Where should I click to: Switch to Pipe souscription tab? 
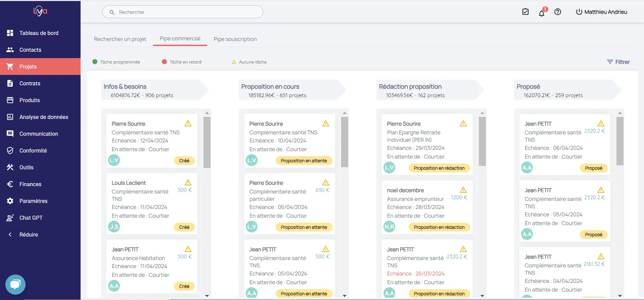[x=235, y=39]
